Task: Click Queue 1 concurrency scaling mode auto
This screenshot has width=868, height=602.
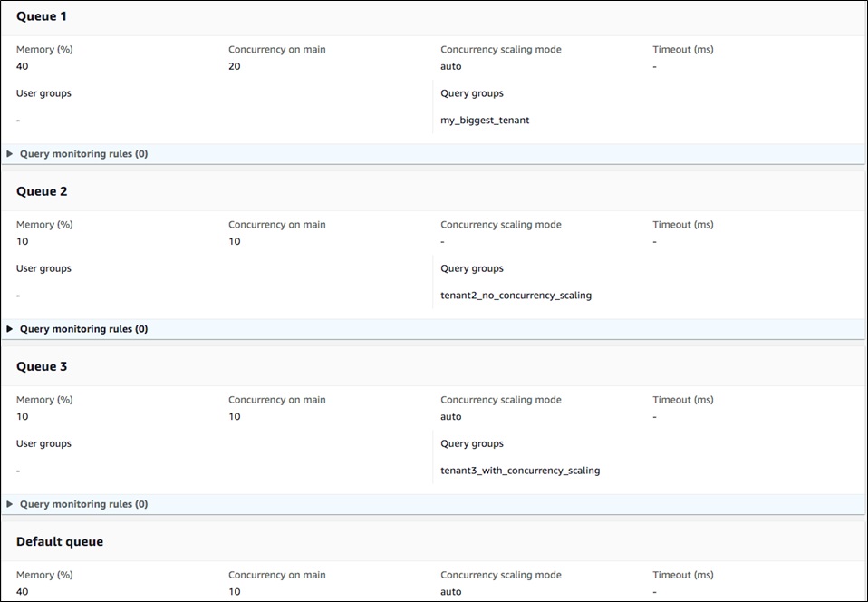Action: coord(451,66)
